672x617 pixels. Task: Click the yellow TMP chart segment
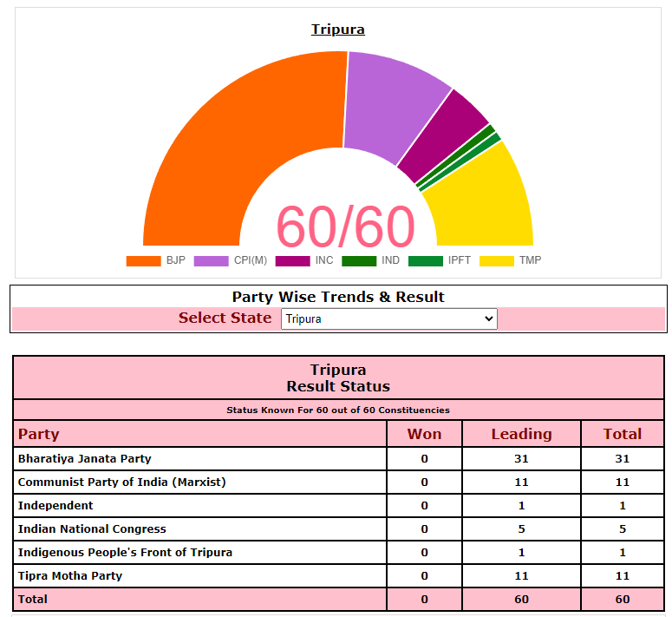point(485,201)
